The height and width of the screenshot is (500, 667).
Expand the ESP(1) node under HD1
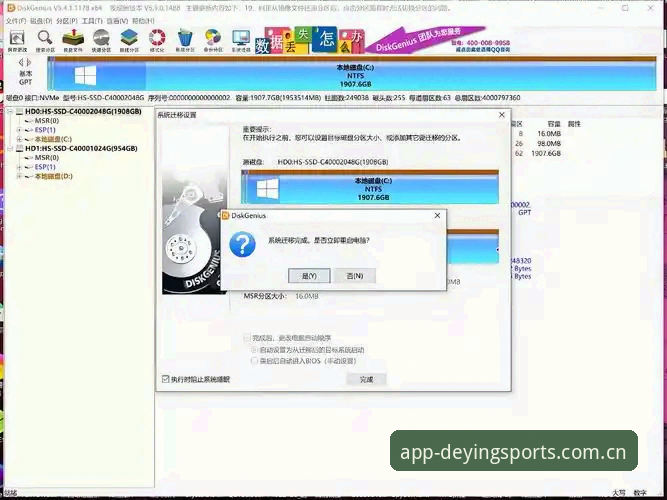(19, 167)
